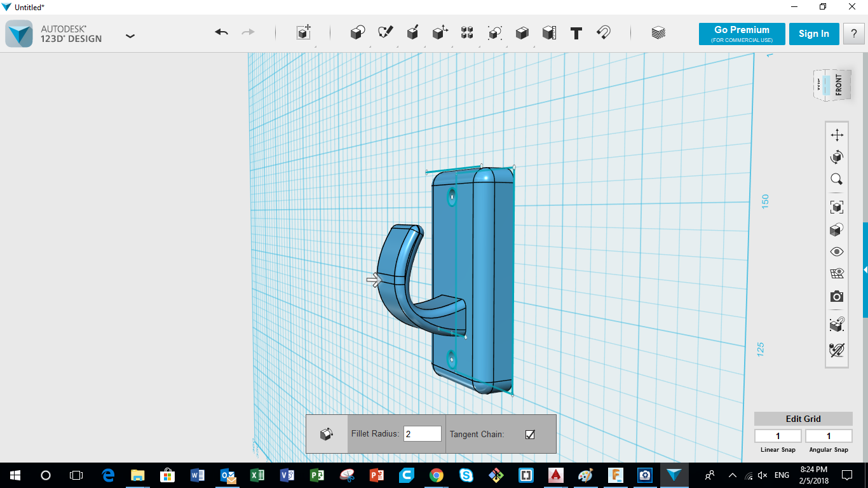Open the Windows Start menu

pos(15,475)
